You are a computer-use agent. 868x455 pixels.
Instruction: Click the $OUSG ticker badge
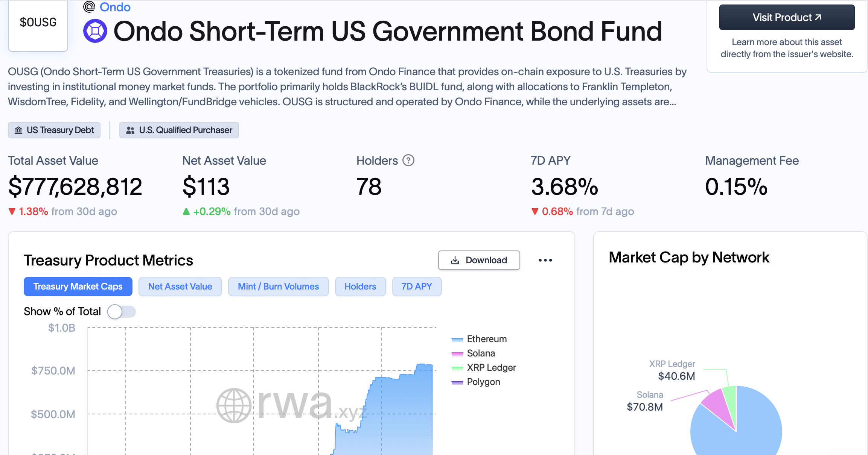[38, 25]
